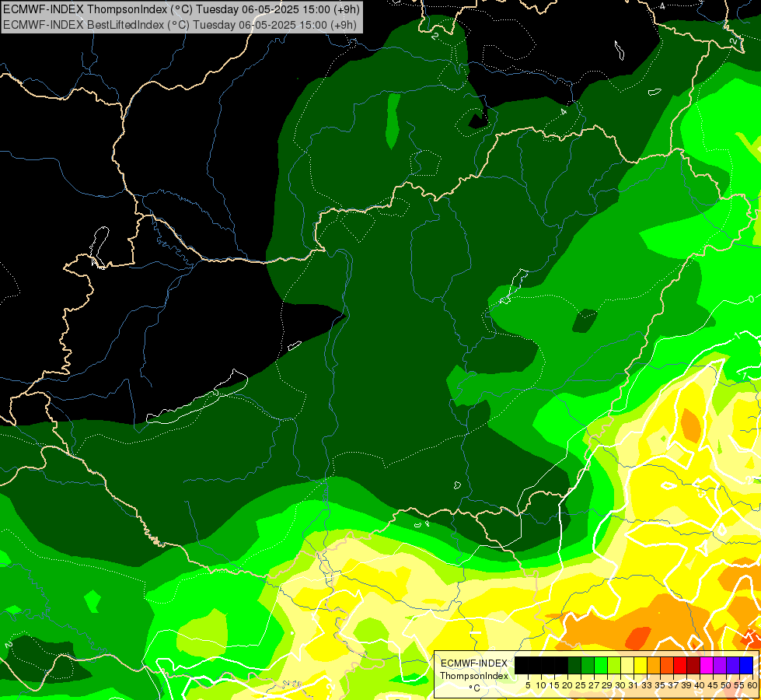The height and width of the screenshot is (700, 761).
Task: Click the bright red 37-39 legend swatch
Action: point(680,666)
